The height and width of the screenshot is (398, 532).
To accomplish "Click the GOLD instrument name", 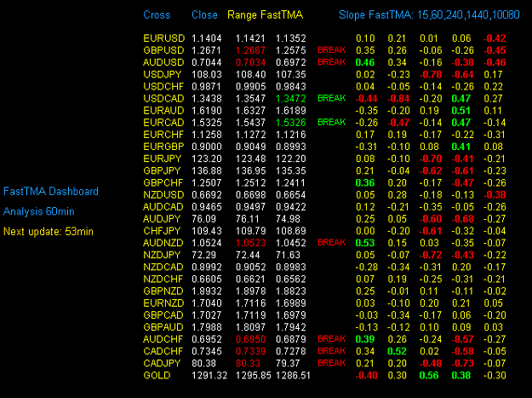I will pos(157,376).
